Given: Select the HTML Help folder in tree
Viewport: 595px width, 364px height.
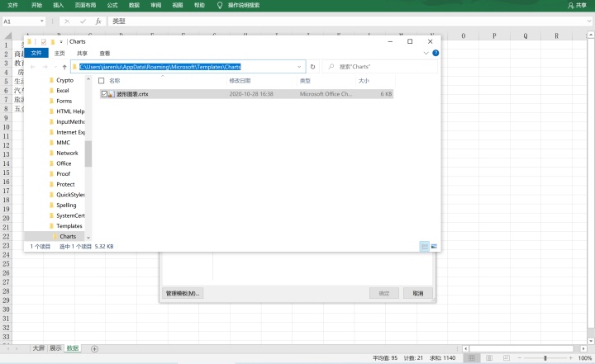Looking at the screenshot, I should (70, 111).
